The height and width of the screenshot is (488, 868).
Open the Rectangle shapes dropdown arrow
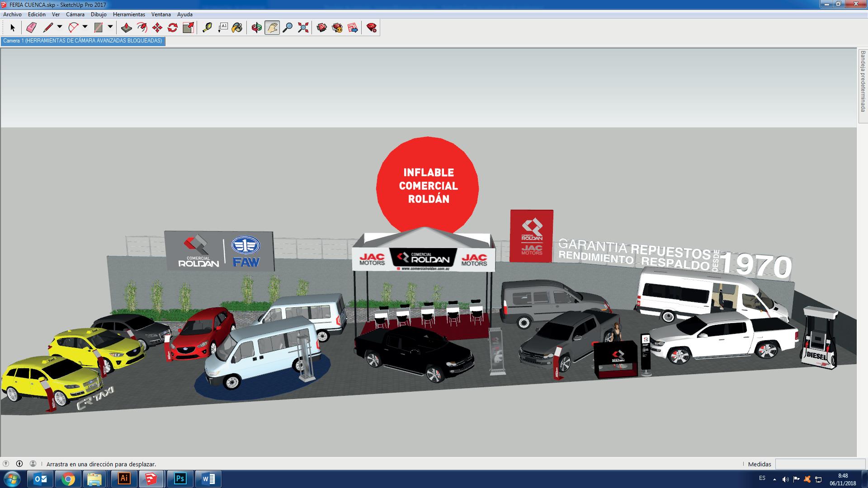110,27
